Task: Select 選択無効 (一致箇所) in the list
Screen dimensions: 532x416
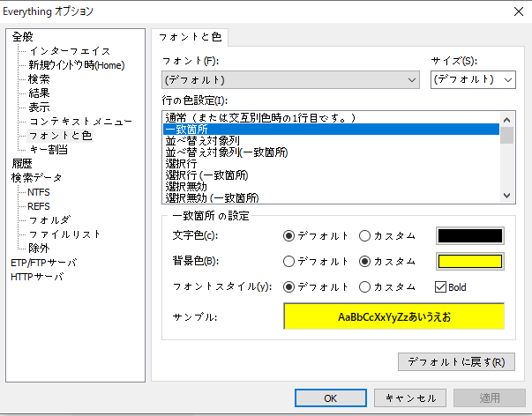Action: [x=331, y=197]
